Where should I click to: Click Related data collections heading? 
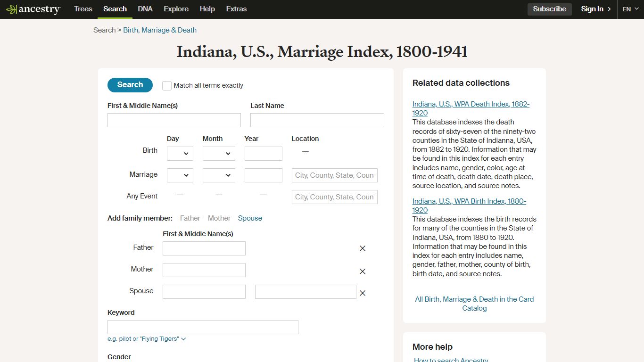pyautogui.click(x=461, y=83)
